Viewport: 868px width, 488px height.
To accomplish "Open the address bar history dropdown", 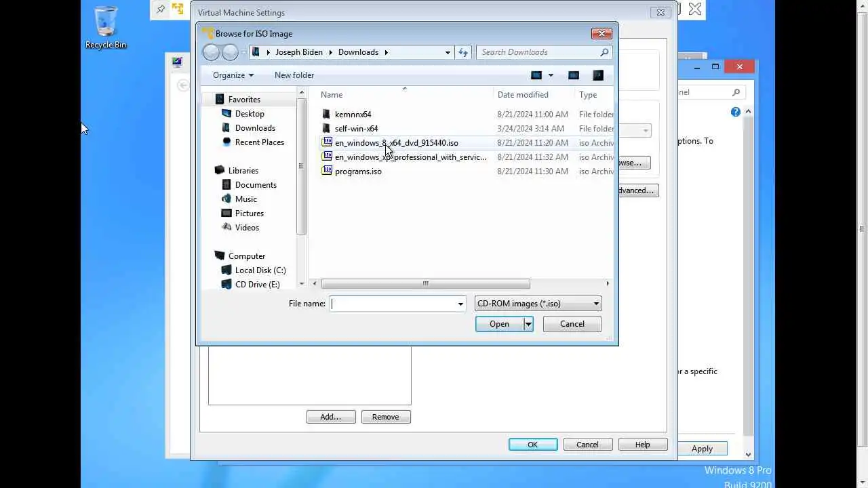I will (x=448, y=52).
